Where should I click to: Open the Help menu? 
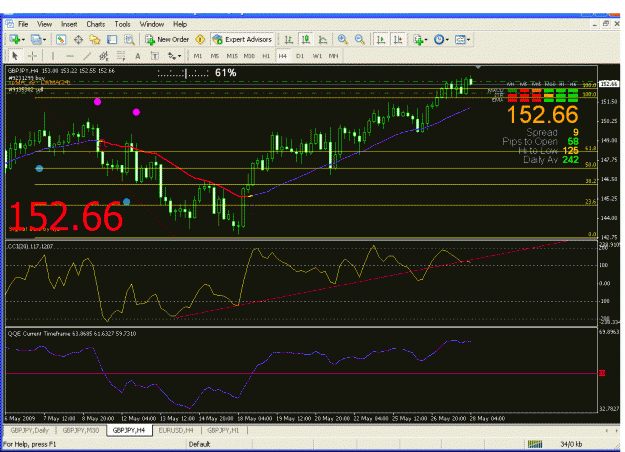pos(180,24)
